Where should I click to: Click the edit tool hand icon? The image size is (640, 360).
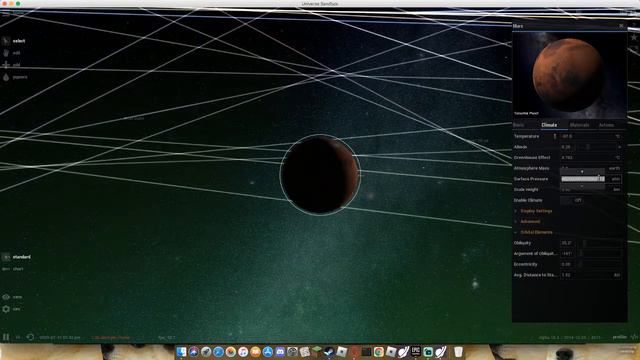(x=6, y=53)
